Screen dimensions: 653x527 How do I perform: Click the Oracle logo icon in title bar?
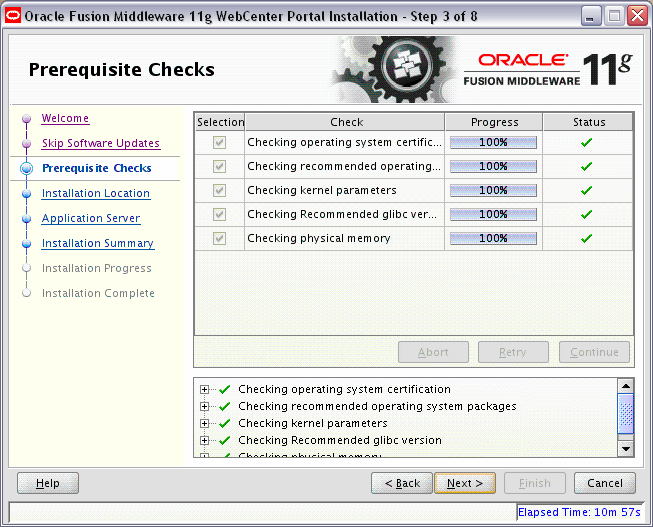(13, 16)
